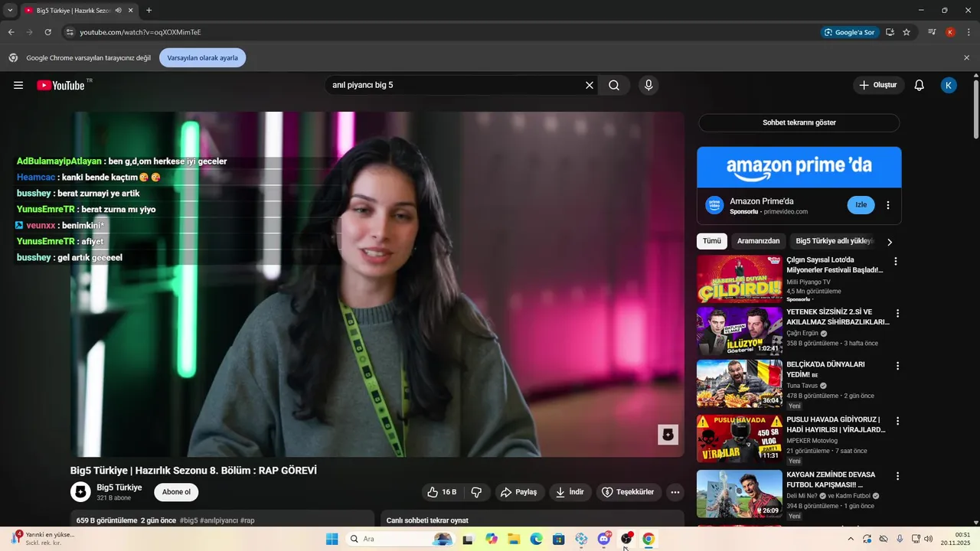The width and height of the screenshot is (980, 551).
Task: Select the Tümü filter chip
Action: tap(712, 241)
